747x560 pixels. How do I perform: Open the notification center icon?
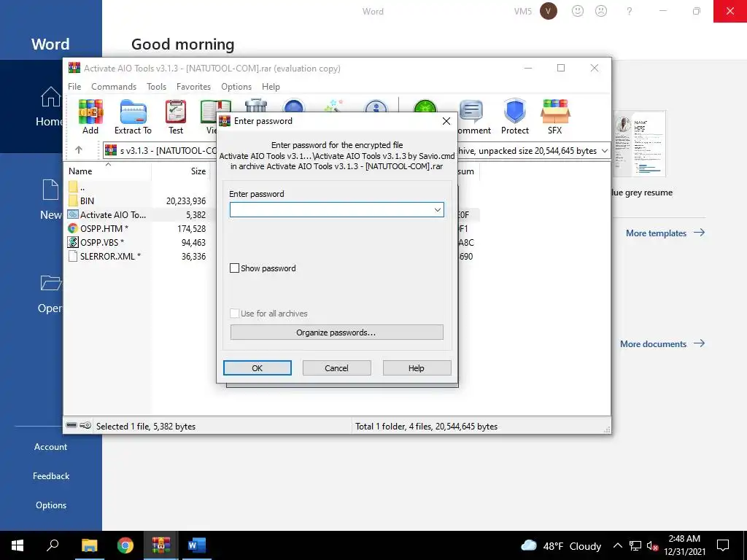(723, 545)
